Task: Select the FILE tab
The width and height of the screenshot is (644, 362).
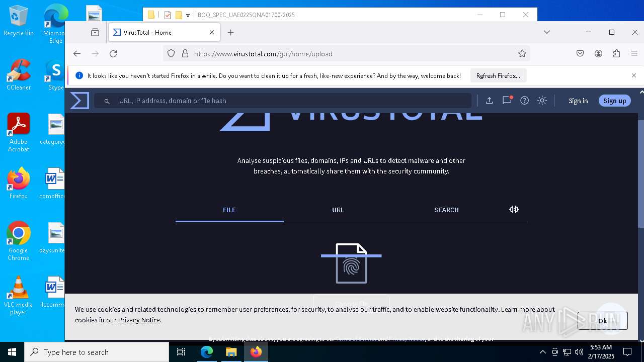Action: (x=229, y=210)
